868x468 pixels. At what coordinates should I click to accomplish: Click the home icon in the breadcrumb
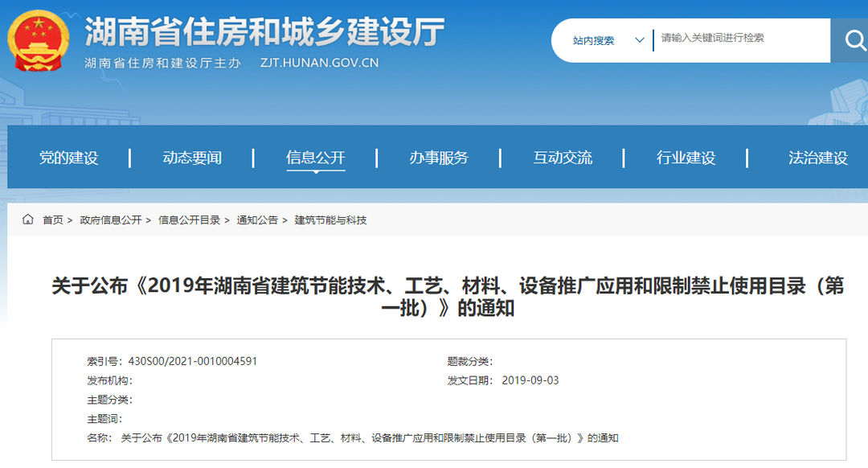27,219
